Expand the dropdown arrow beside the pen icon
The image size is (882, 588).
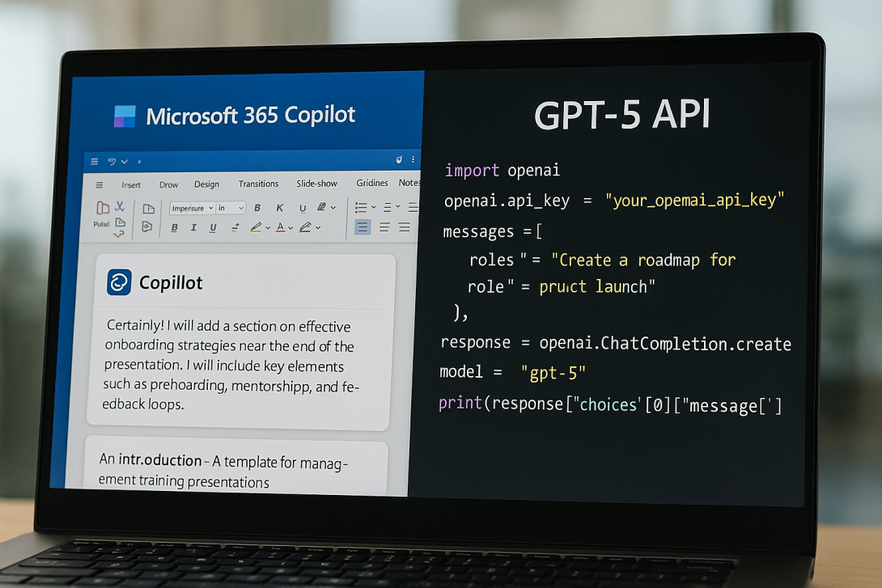tap(318, 227)
